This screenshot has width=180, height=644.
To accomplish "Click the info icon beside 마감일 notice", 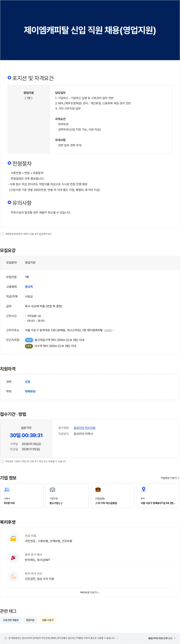I will 2,461.
